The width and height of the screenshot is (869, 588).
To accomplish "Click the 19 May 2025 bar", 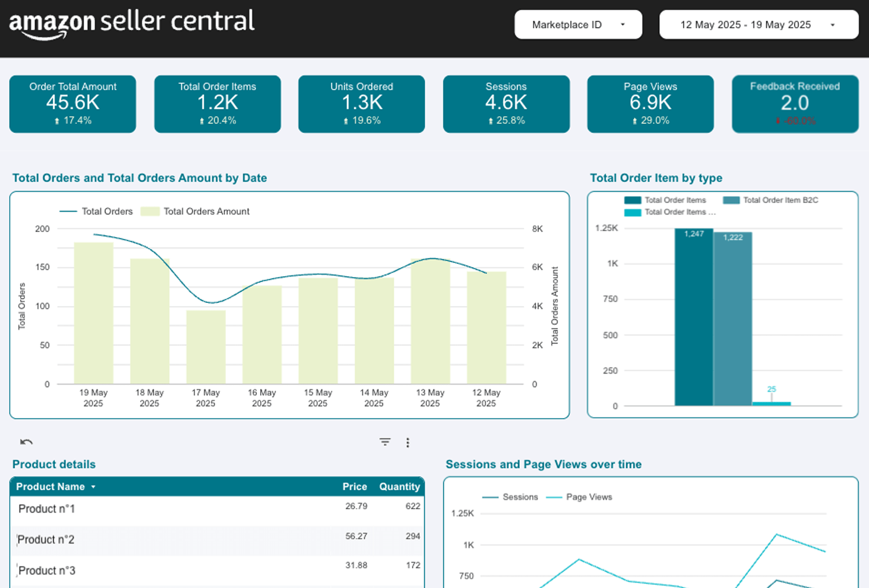I will click(x=93, y=313).
